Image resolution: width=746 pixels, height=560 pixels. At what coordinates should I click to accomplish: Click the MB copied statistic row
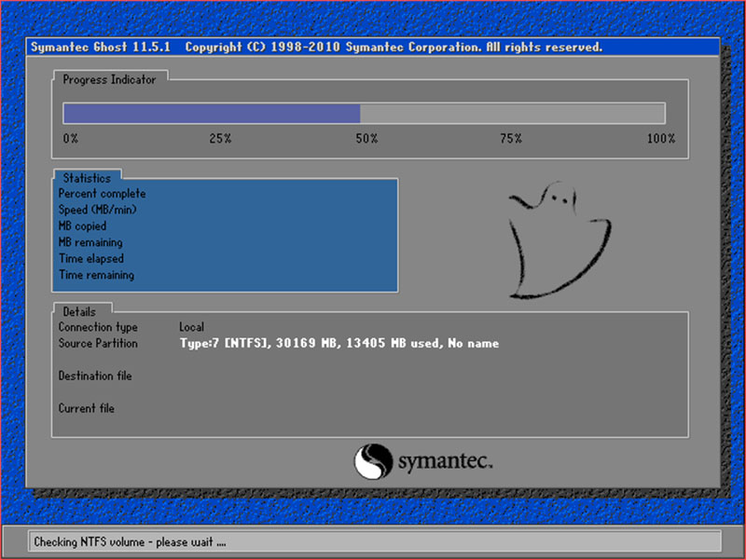(x=225, y=225)
